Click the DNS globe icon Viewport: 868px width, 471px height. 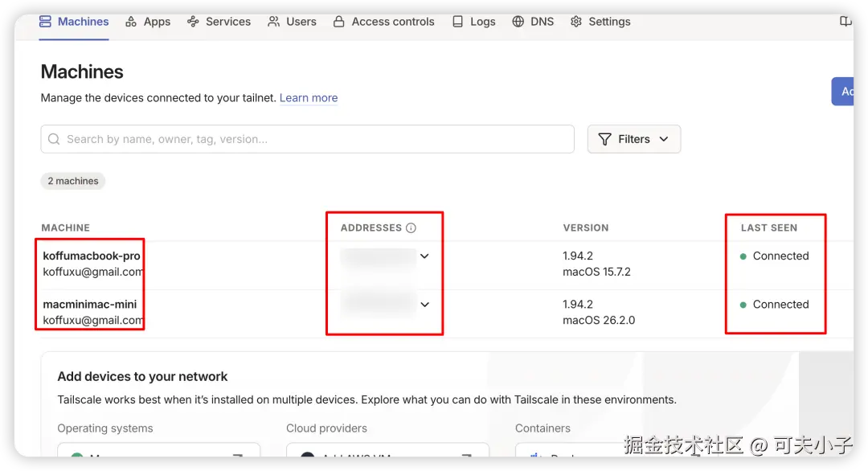click(x=518, y=22)
